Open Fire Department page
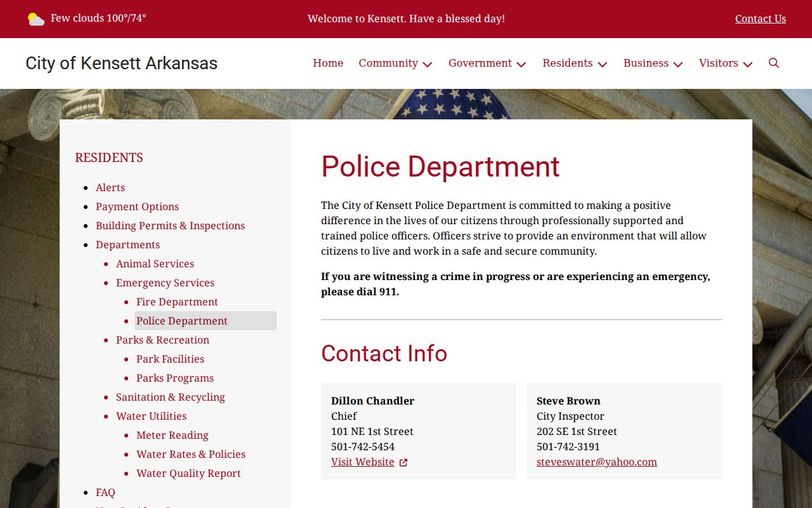Image resolution: width=812 pixels, height=508 pixels. tap(177, 302)
